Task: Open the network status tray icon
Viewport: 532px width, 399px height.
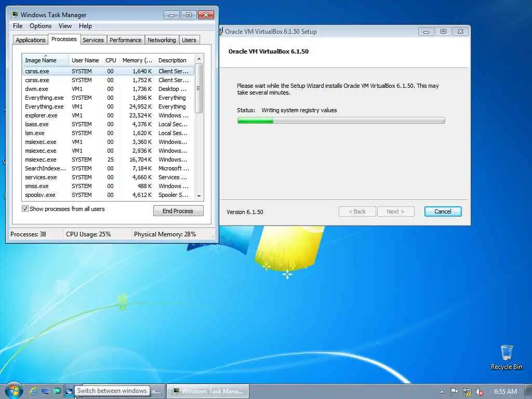Action: [x=467, y=392]
